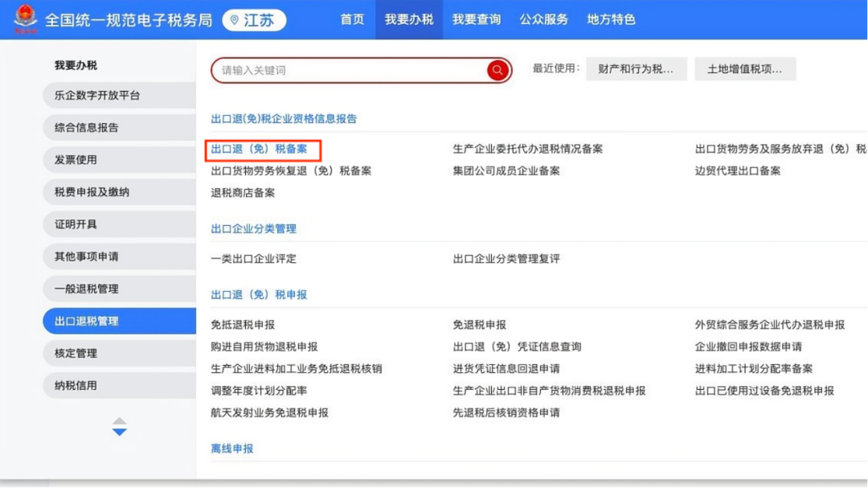The width and height of the screenshot is (868, 488).
Task: Open recently used 土地增值税项 shortcut
Action: (744, 69)
